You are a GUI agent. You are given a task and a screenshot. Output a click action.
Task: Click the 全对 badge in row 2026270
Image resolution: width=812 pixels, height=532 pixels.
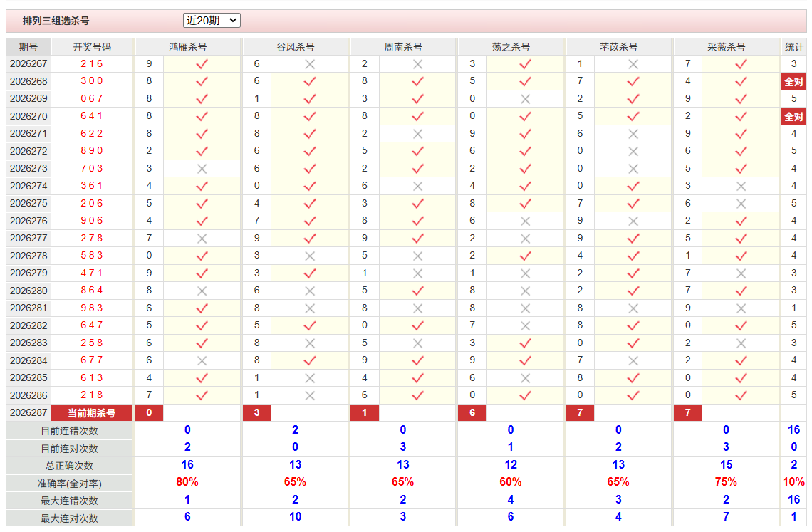(x=794, y=117)
